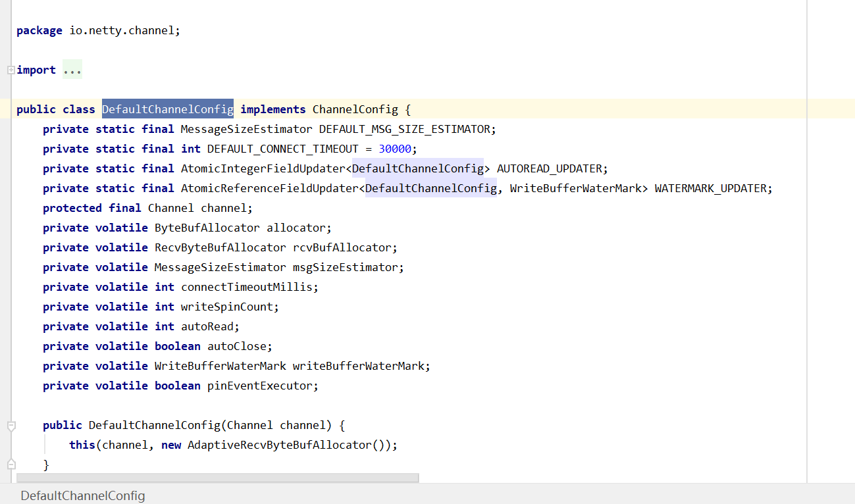855x504 pixels.
Task: Click the AtomicReferenceFieldUpdater type
Action: click(270, 188)
